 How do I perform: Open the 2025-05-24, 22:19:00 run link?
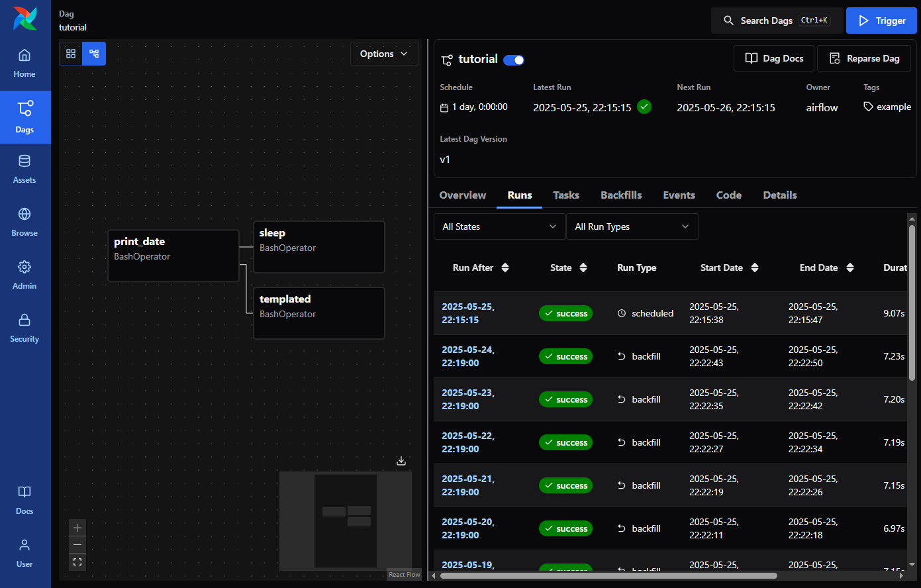468,356
